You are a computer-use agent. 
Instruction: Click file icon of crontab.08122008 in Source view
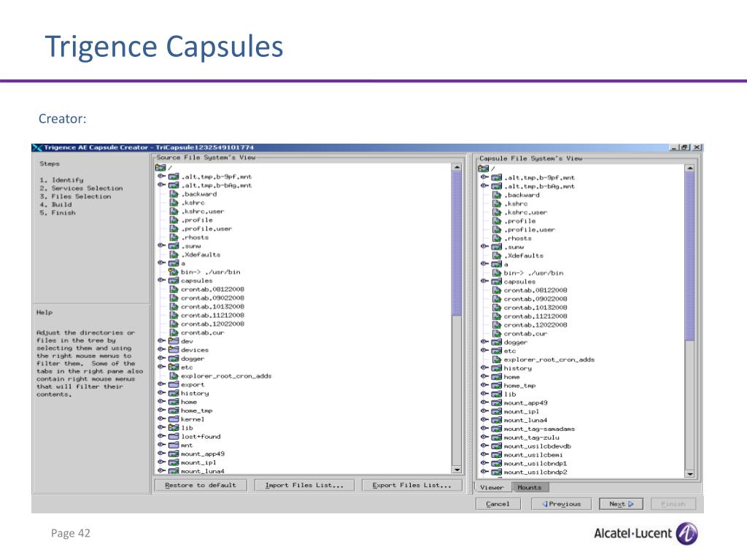click(174, 289)
